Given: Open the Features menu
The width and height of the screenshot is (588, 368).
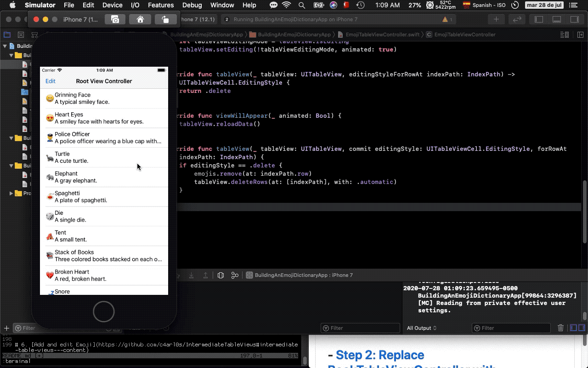Looking at the screenshot, I should pos(161,5).
